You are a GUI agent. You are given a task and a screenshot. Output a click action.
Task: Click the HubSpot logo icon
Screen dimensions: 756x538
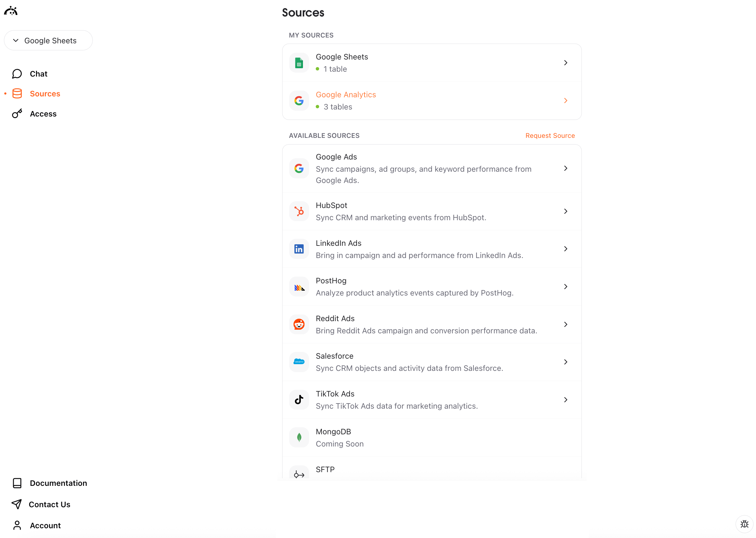[299, 211]
